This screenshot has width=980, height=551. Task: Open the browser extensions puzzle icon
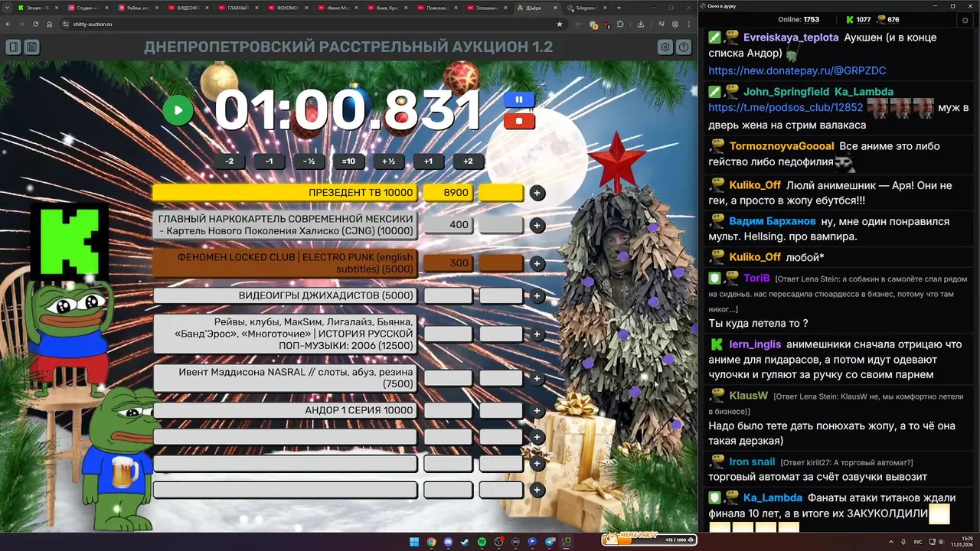(619, 24)
